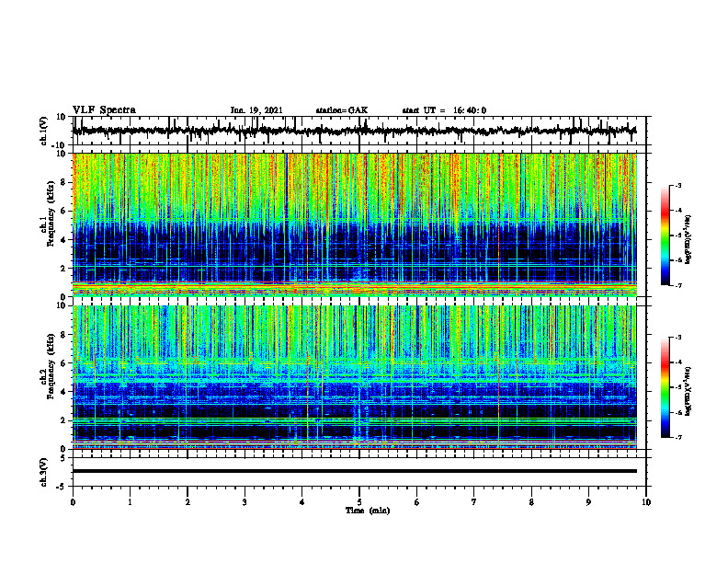The height and width of the screenshot is (563, 728).
Task: Click the "Time (min)" x-axis label
Action: 368,511
